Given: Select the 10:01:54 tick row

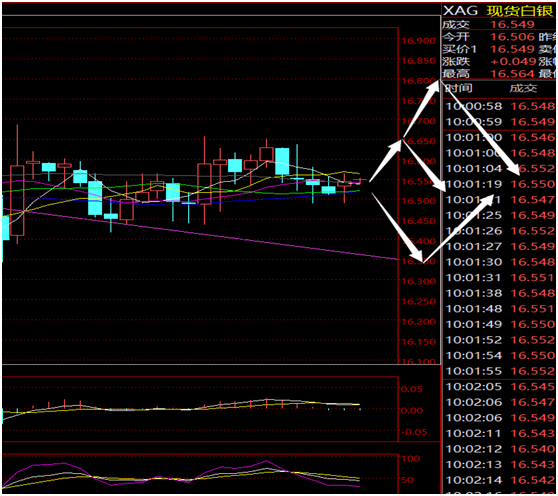Looking at the screenshot, I should click(500, 355).
